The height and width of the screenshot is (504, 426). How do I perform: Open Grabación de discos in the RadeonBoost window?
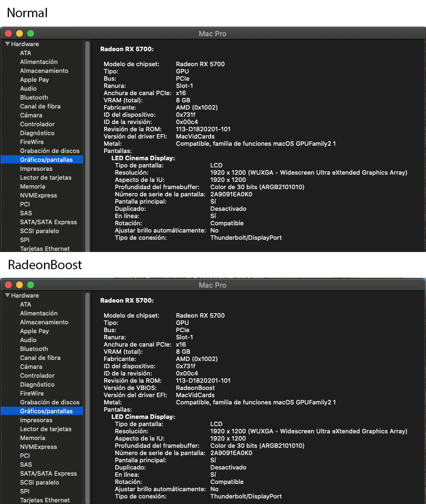coord(50,402)
